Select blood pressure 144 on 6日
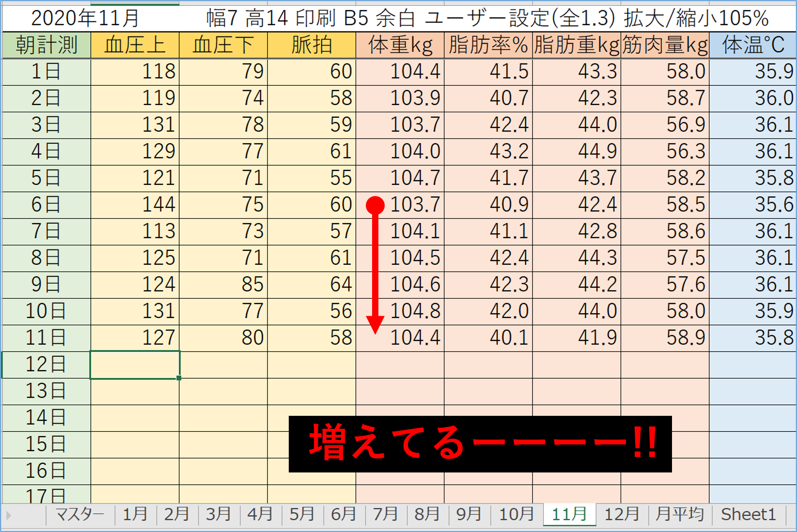The image size is (797, 532). (135, 205)
